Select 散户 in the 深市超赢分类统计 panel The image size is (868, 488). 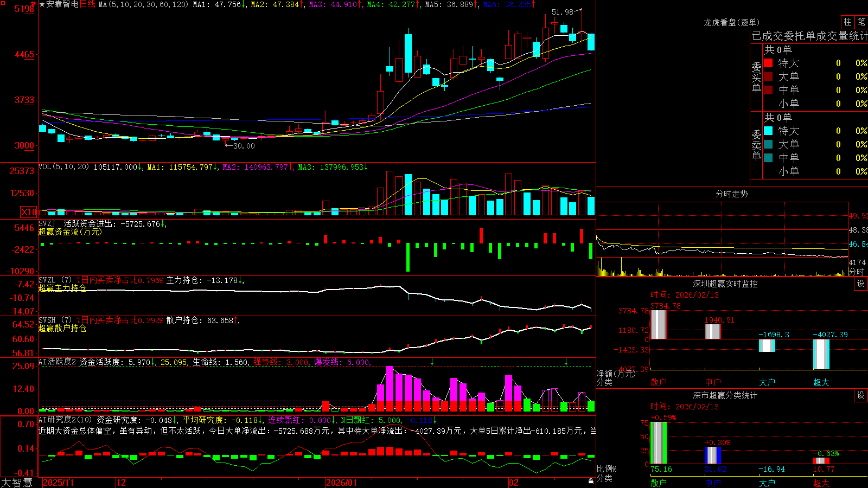pos(659,483)
